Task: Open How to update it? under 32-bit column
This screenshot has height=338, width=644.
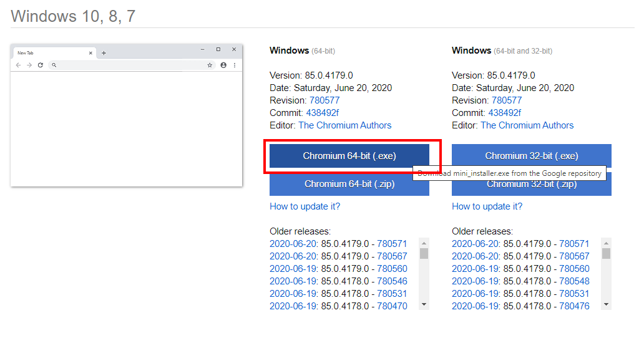Action: pos(487,206)
